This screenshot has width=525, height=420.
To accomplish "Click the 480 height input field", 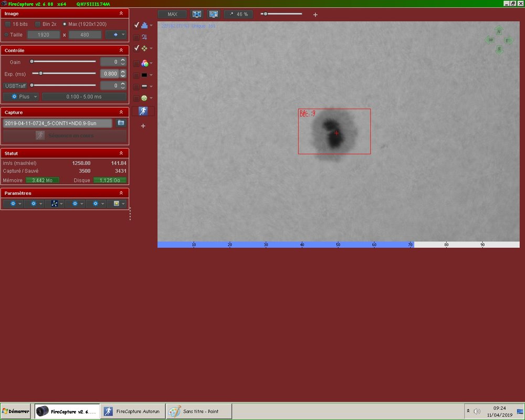I will [85, 35].
